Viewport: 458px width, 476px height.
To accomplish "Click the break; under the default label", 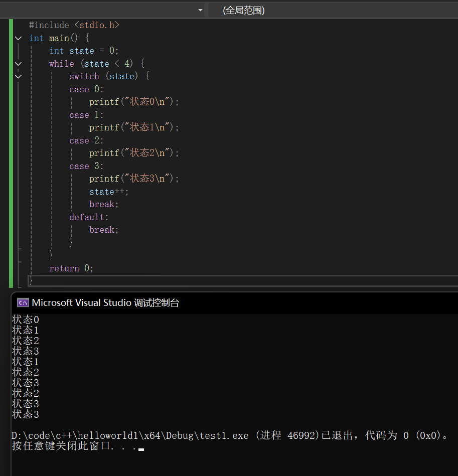I will [104, 230].
